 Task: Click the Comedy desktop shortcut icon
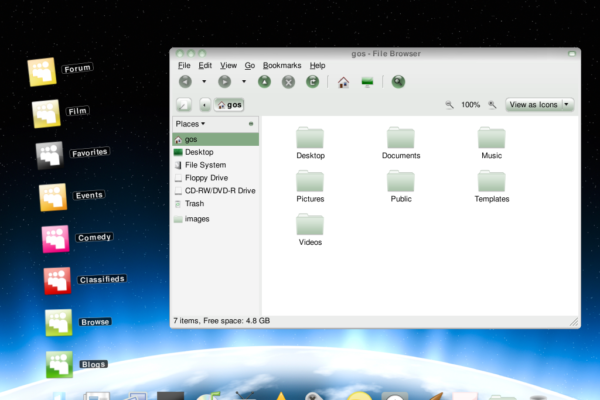[x=56, y=239]
